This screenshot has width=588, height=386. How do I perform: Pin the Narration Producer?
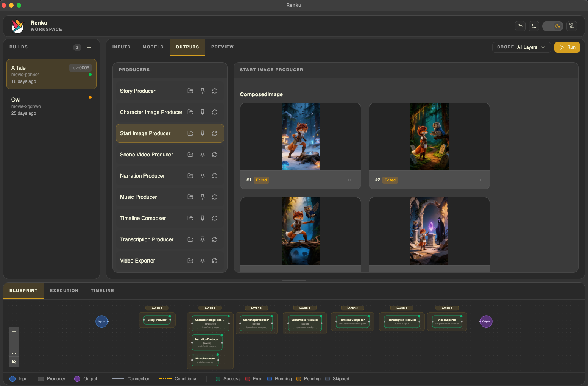[x=203, y=176]
